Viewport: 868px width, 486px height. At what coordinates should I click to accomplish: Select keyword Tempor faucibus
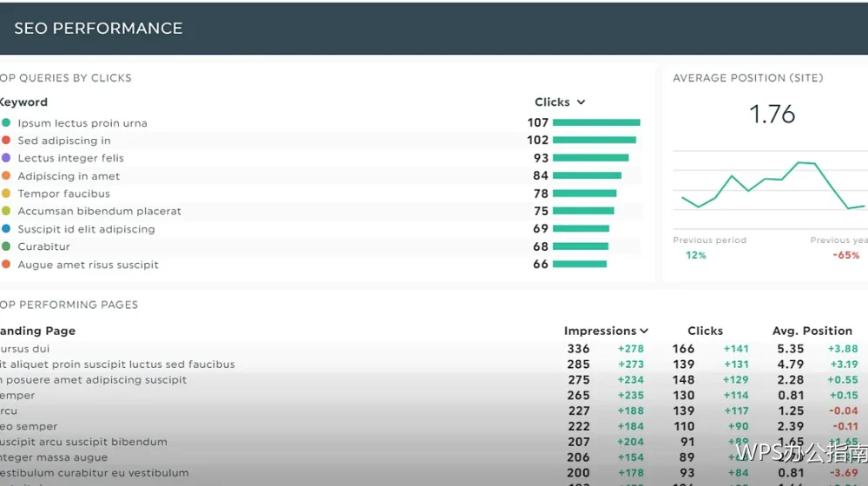coord(63,194)
